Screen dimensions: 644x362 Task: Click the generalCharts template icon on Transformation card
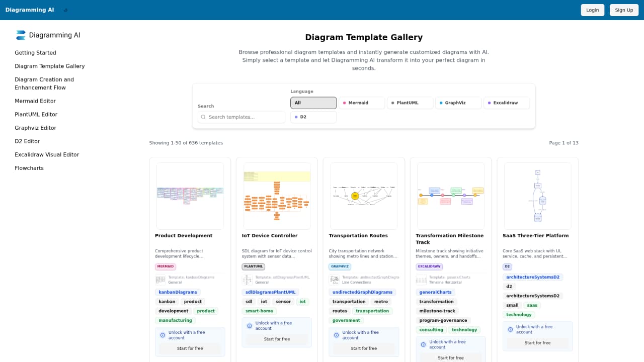421,280
